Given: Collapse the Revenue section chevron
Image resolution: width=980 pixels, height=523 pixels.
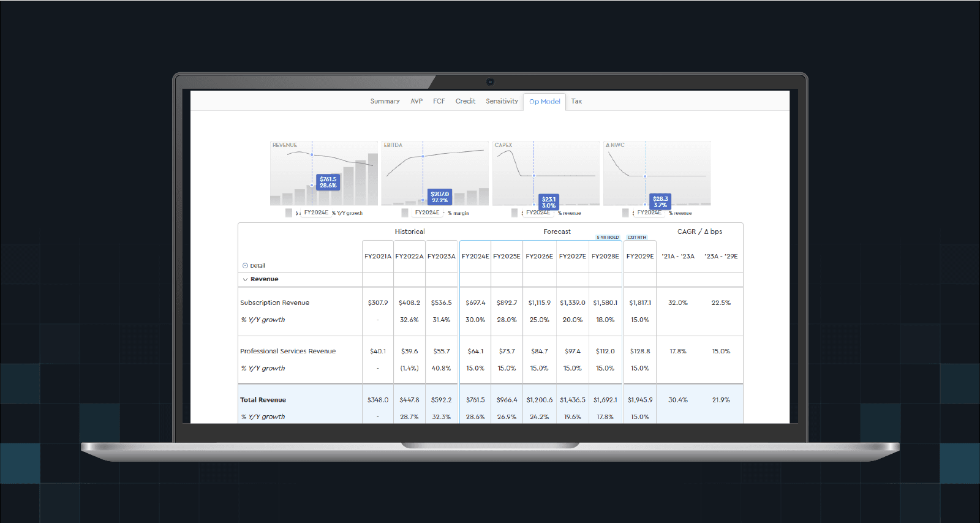Looking at the screenshot, I should click(245, 279).
